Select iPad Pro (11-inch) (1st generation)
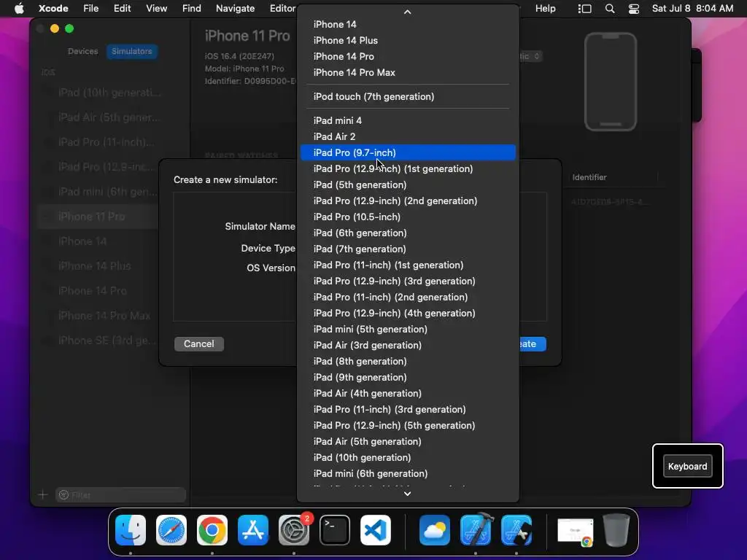The height and width of the screenshot is (560, 747). [x=408, y=265]
